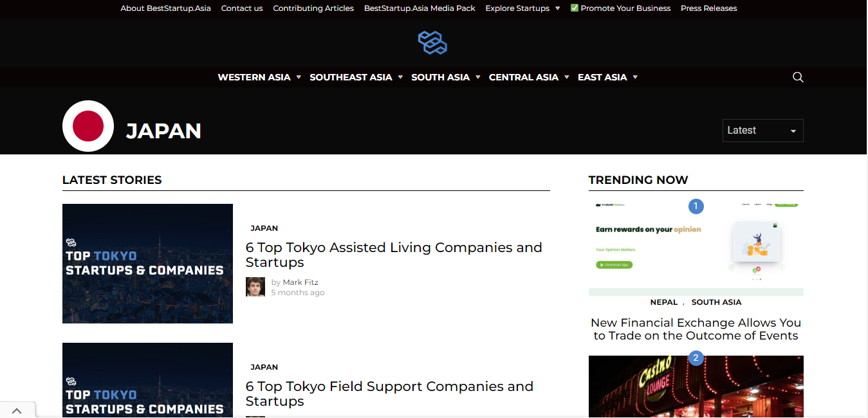The image size is (868, 418).
Task: Open the Contact us page
Action: coord(242,8)
